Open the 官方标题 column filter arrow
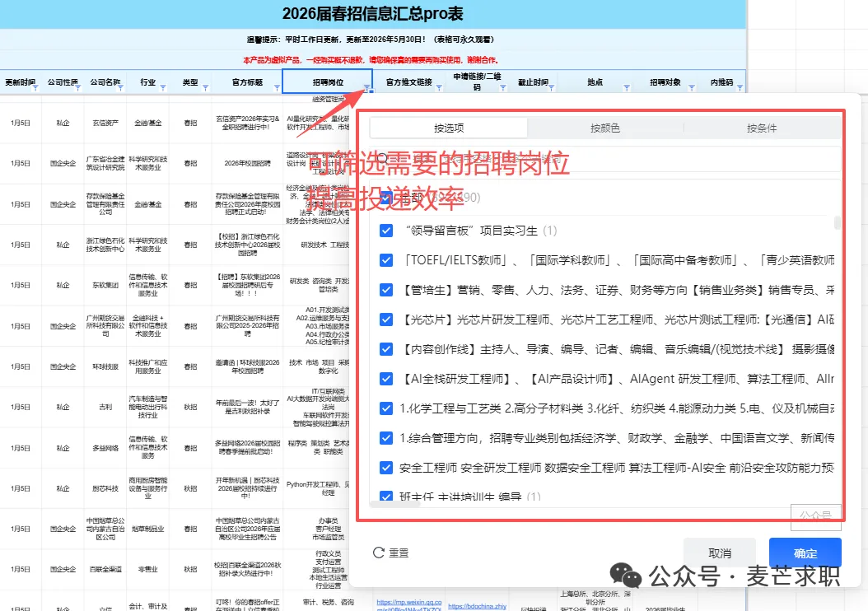 coord(276,88)
